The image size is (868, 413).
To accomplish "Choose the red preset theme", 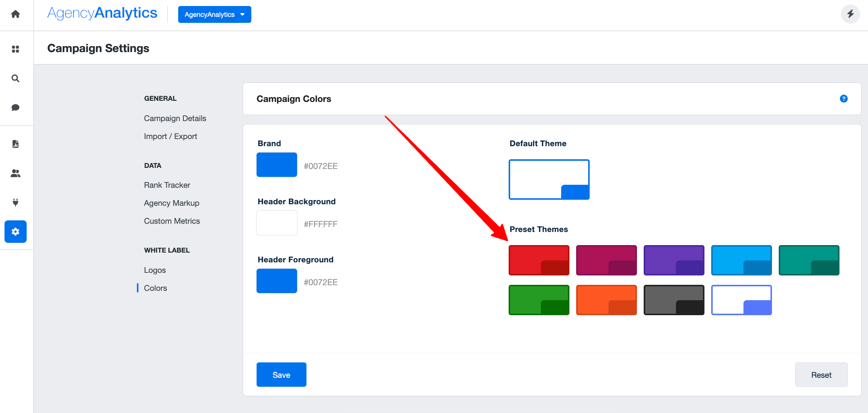I will click(539, 260).
